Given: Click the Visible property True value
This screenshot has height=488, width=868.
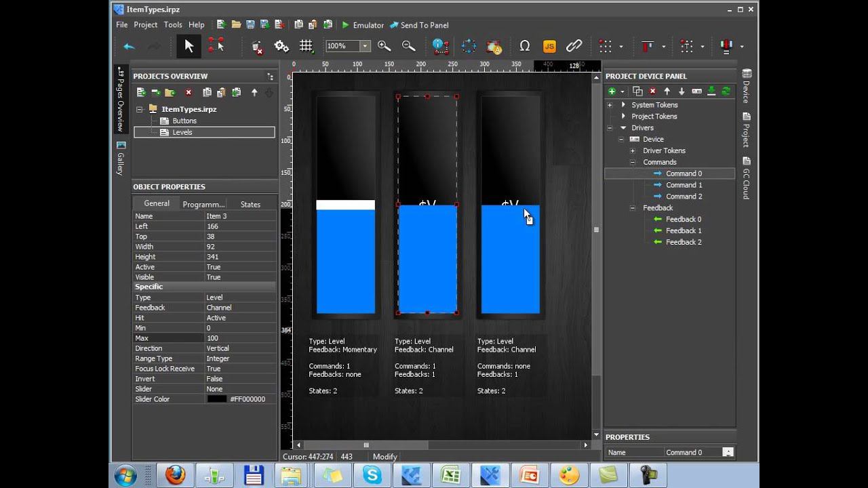Looking at the screenshot, I should click(x=214, y=277).
